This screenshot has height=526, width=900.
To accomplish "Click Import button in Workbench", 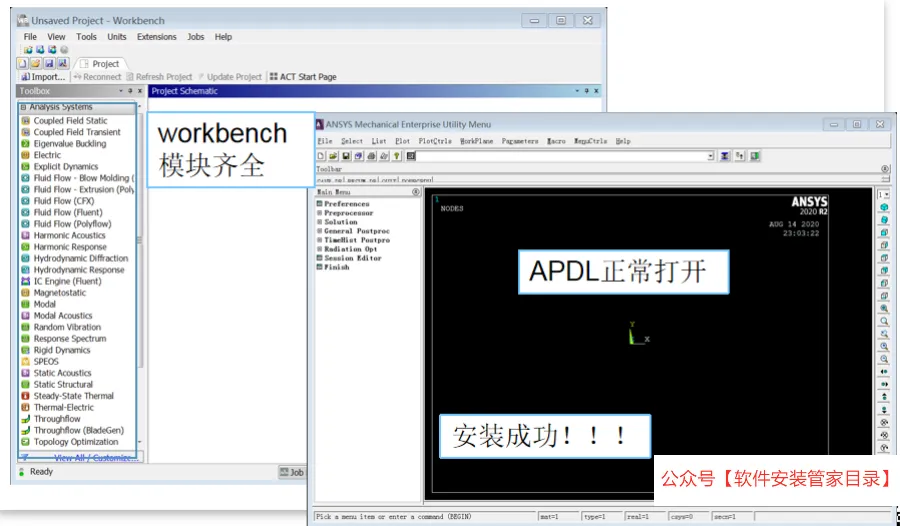I will (x=43, y=76).
